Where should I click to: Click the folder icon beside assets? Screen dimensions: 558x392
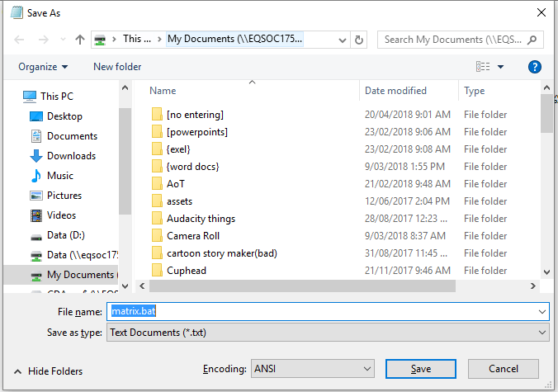[157, 201]
